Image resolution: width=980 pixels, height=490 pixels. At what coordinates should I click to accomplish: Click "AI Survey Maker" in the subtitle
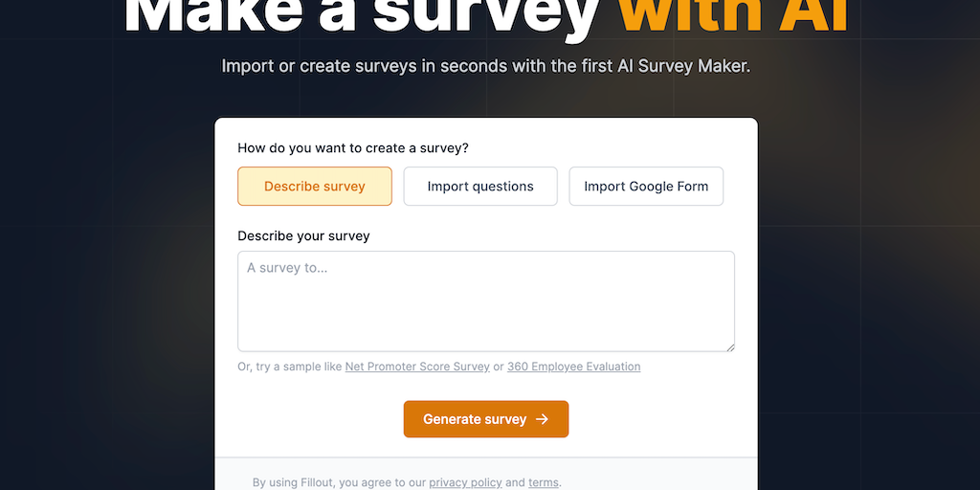coord(687,67)
